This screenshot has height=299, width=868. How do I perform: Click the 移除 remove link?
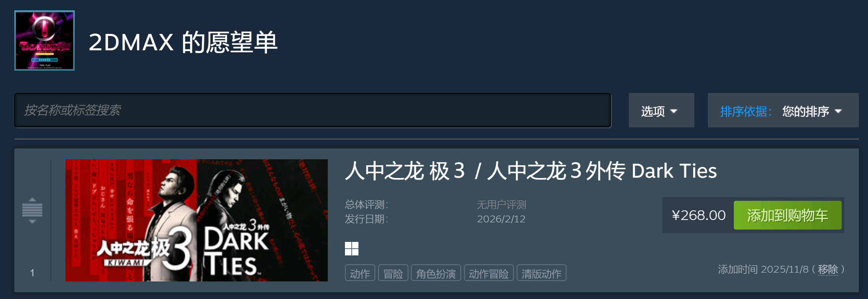[x=828, y=269]
